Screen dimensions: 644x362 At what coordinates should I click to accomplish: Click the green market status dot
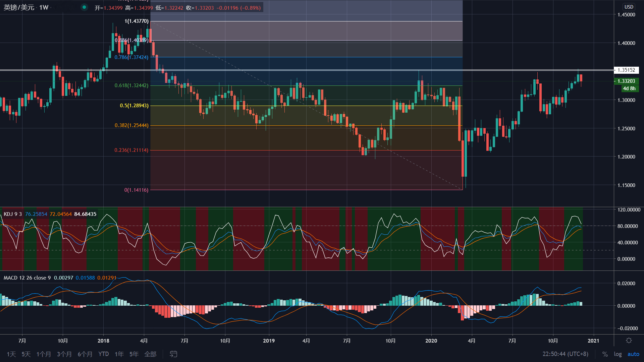[x=84, y=7]
